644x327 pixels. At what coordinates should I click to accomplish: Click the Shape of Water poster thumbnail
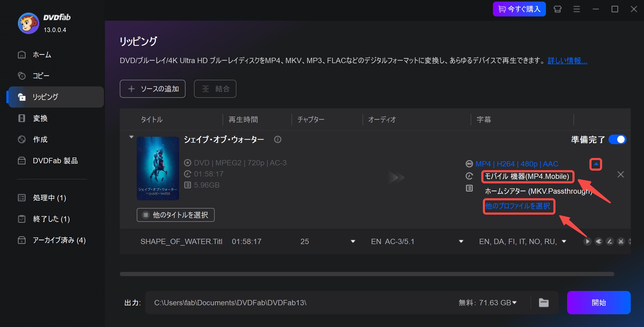click(158, 168)
